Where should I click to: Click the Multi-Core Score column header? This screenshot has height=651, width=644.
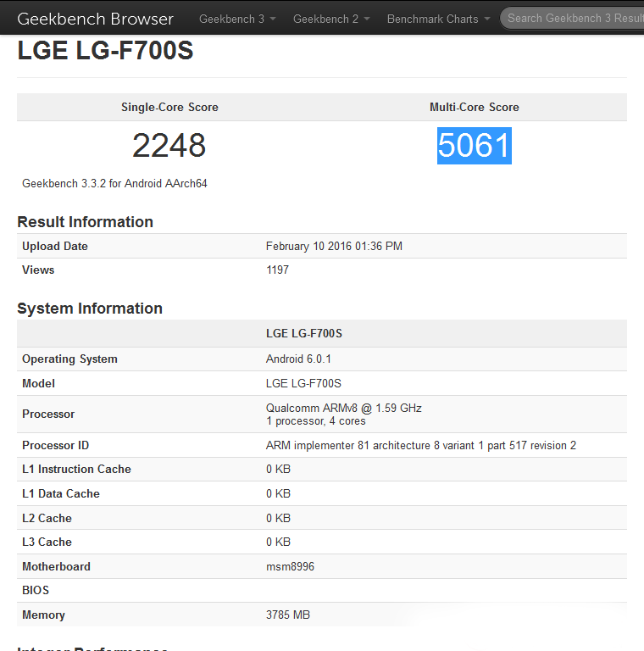pyautogui.click(x=474, y=107)
